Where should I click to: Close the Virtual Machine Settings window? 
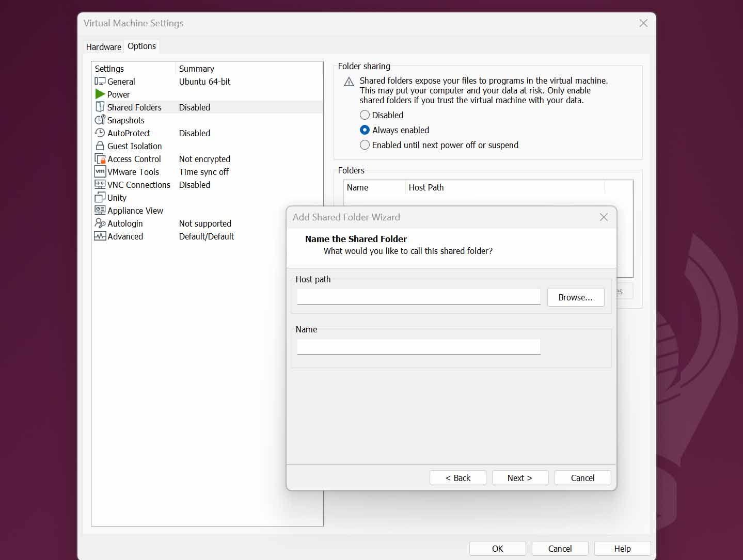coord(643,23)
